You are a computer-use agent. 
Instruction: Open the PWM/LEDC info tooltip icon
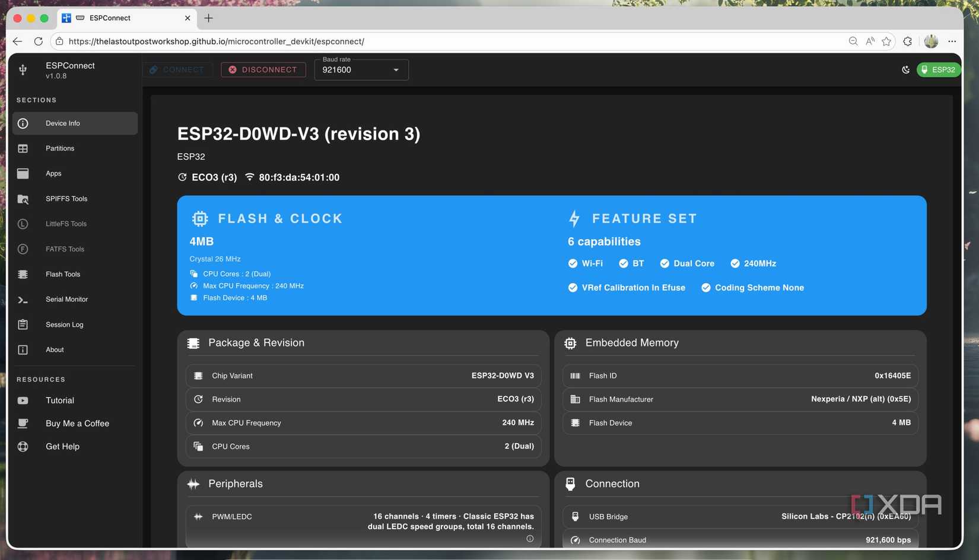click(530, 538)
